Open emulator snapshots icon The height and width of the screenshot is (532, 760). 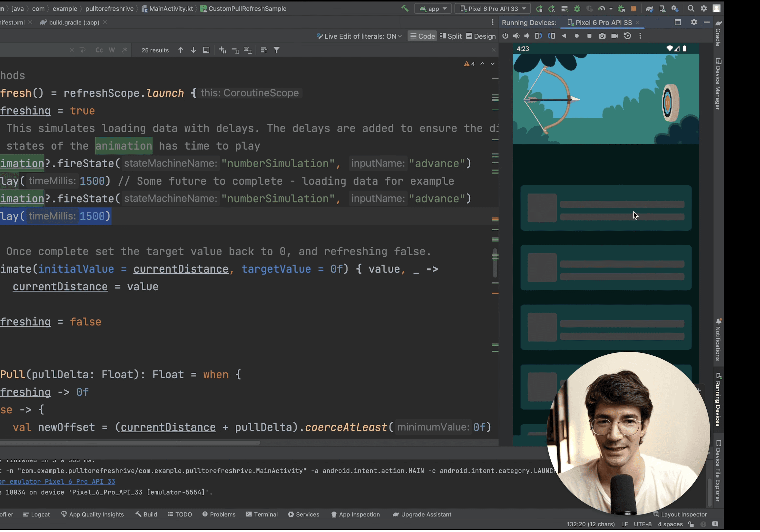click(x=627, y=36)
